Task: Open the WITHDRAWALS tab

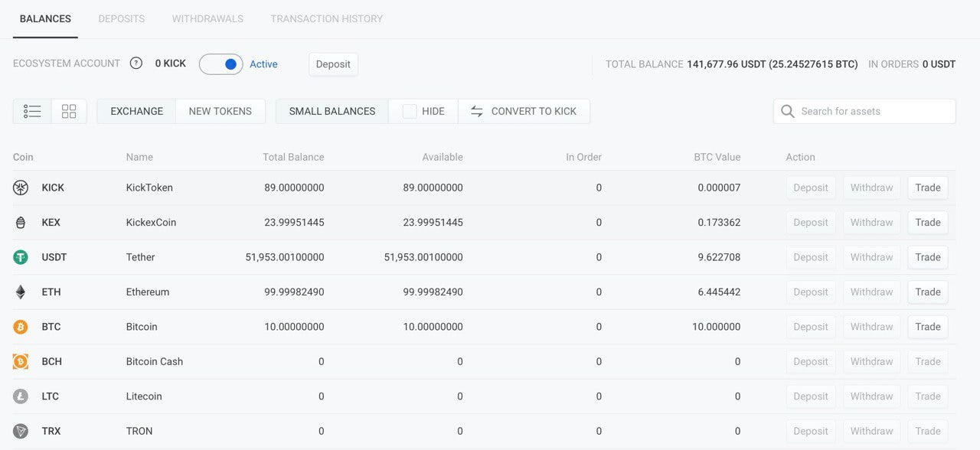Action: pyautogui.click(x=207, y=18)
